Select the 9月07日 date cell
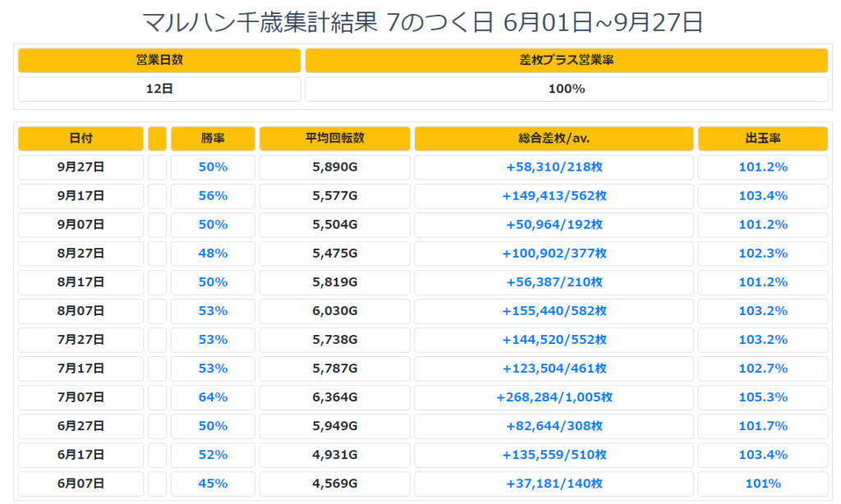841x504 pixels. (x=80, y=225)
